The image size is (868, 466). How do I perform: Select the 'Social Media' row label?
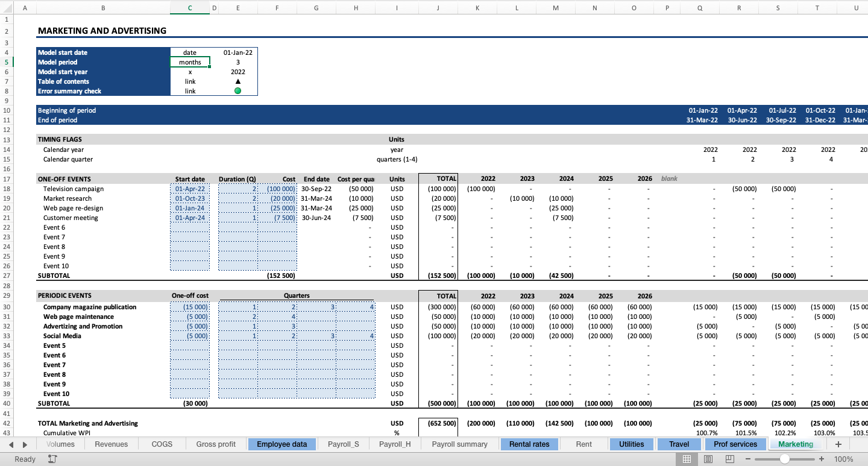(62, 336)
